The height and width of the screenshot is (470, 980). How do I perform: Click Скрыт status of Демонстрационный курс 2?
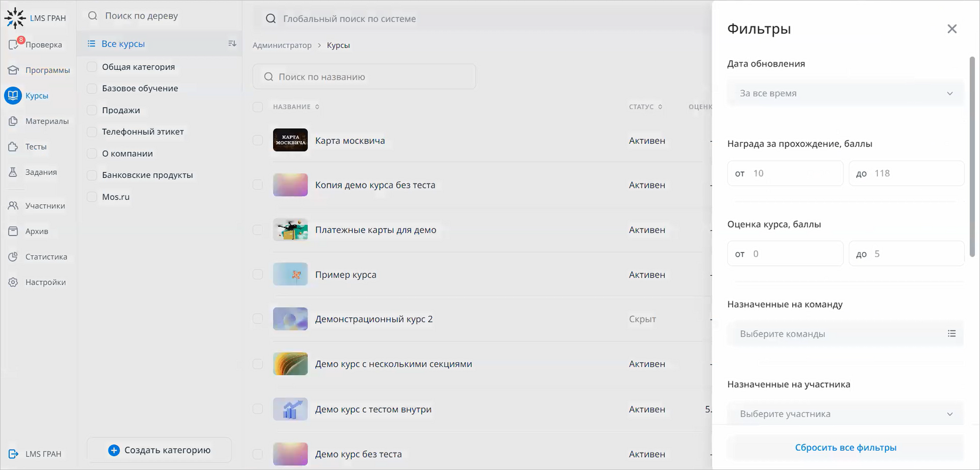point(642,319)
